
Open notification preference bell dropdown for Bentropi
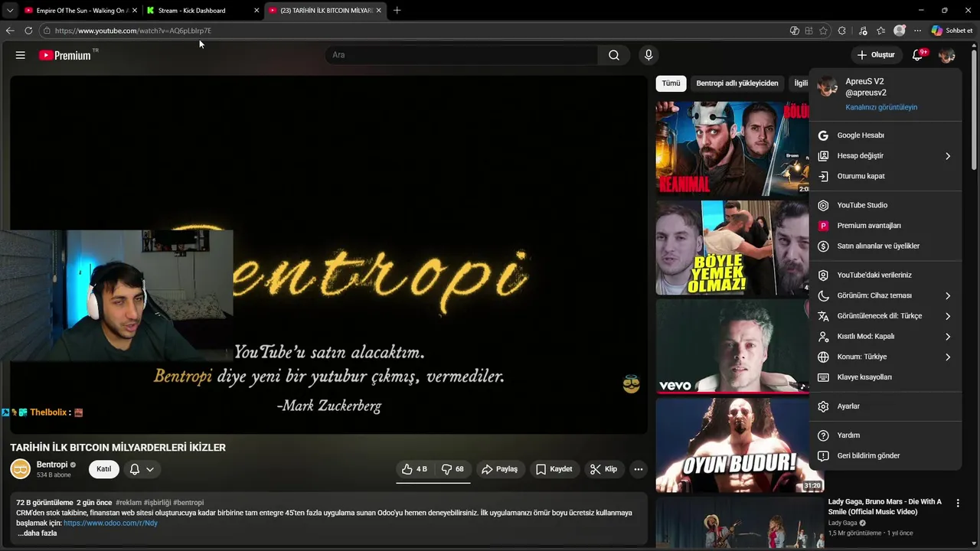[x=142, y=469]
